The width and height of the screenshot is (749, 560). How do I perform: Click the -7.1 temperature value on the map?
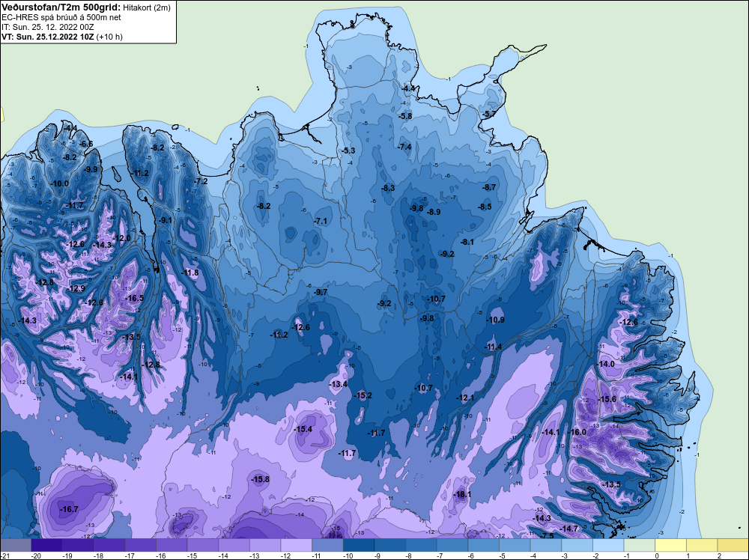point(321,221)
